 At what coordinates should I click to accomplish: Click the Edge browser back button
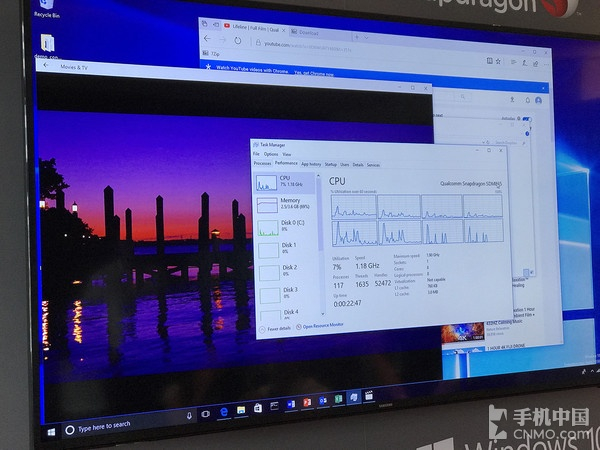coord(207,38)
